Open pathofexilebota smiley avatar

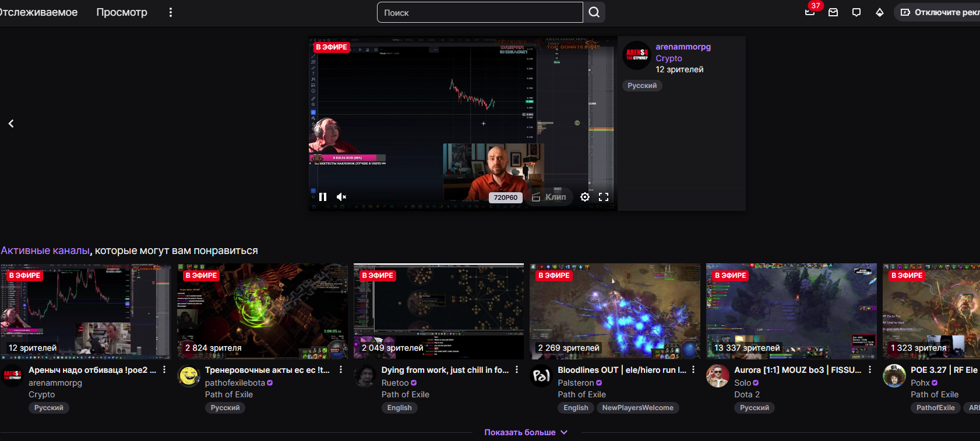point(189,376)
